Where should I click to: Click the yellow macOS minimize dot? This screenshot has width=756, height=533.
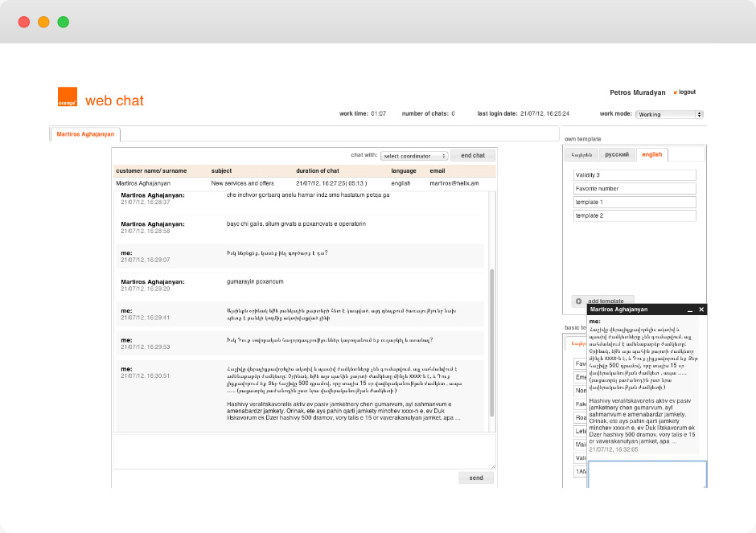click(x=44, y=23)
